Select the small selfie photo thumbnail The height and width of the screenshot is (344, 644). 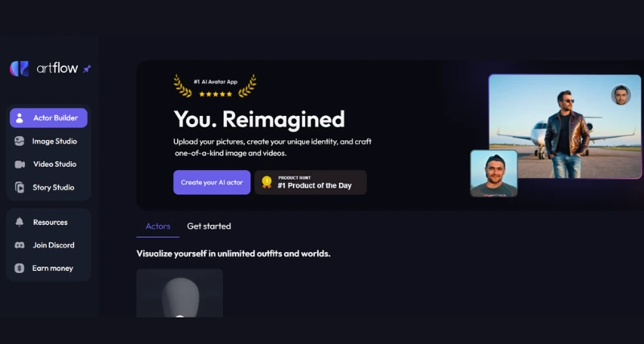click(493, 173)
